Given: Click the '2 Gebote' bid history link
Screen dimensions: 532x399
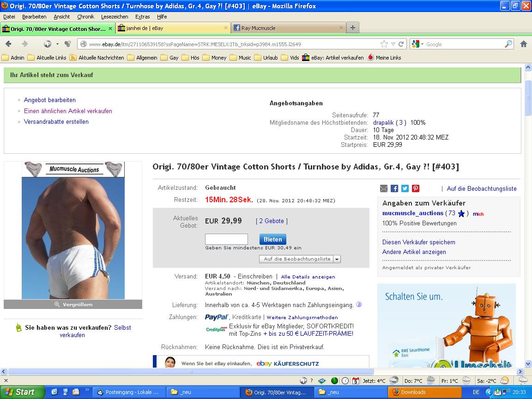Looking at the screenshot, I should [x=272, y=221].
